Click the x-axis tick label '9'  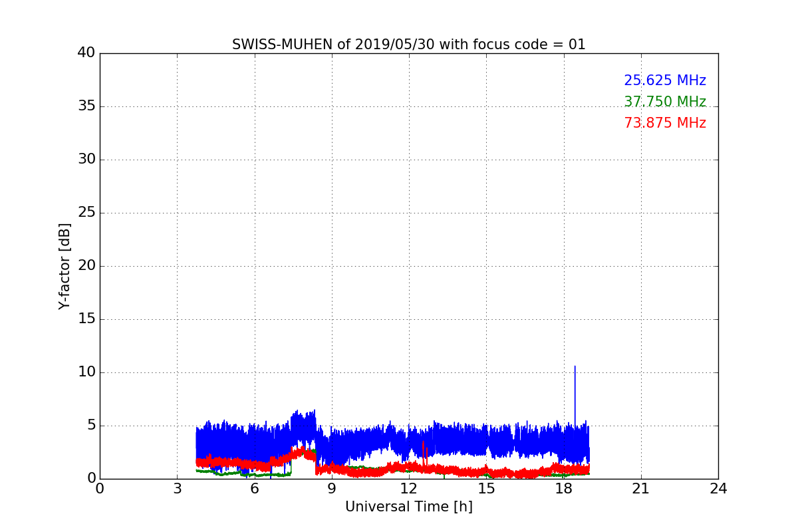point(332,489)
